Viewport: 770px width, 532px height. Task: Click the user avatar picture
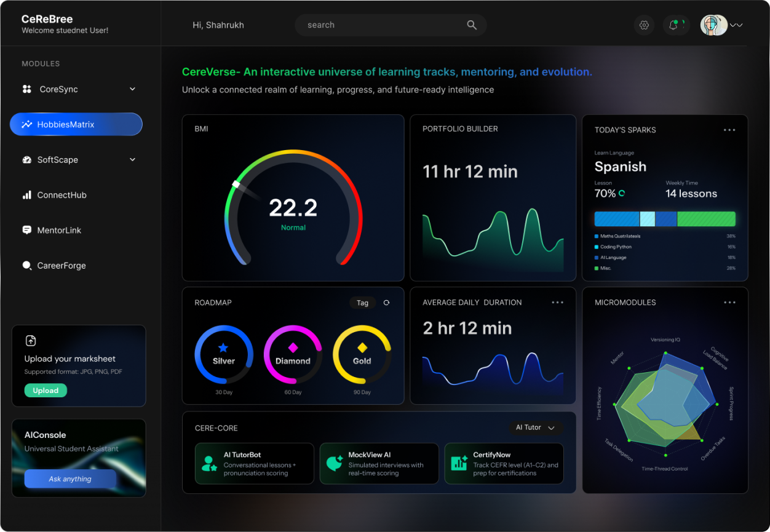point(714,25)
